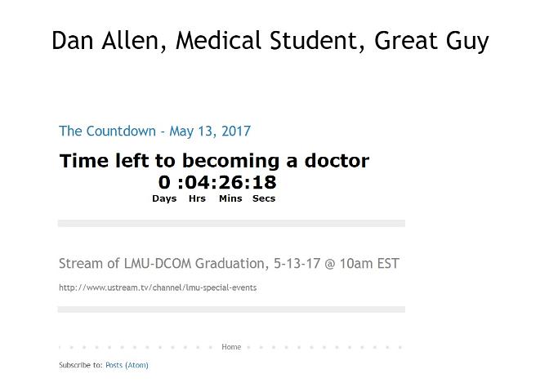The height and width of the screenshot is (392, 558).
Task: Click the Time left to becoming a doctor heading
Action: pos(214,161)
